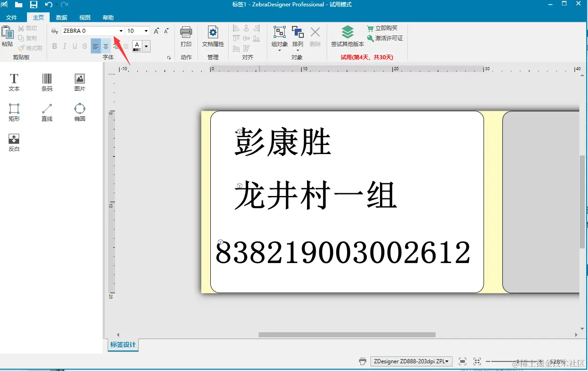Select the 龙井村一组 text object on label
The width and height of the screenshot is (588, 371).
316,196
